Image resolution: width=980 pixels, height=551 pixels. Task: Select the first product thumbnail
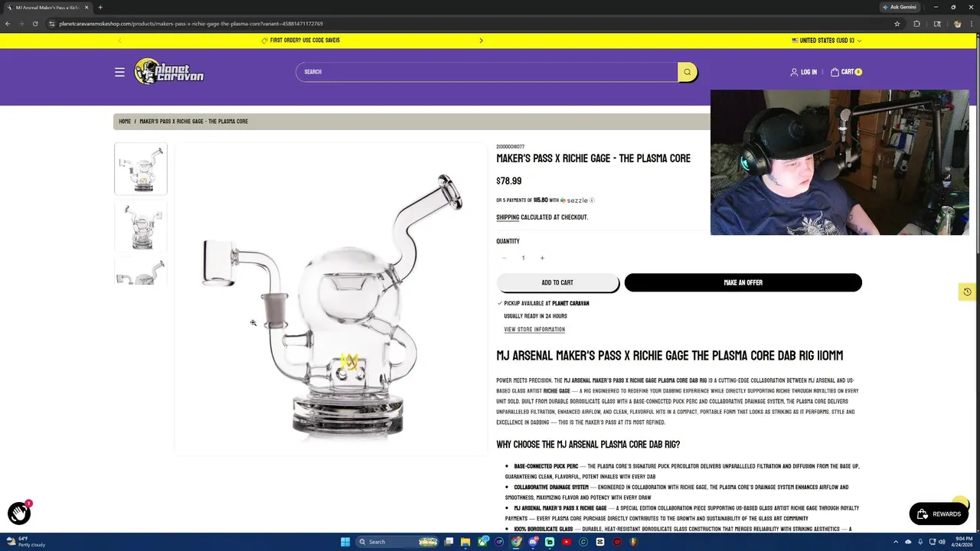pos(141,168)
